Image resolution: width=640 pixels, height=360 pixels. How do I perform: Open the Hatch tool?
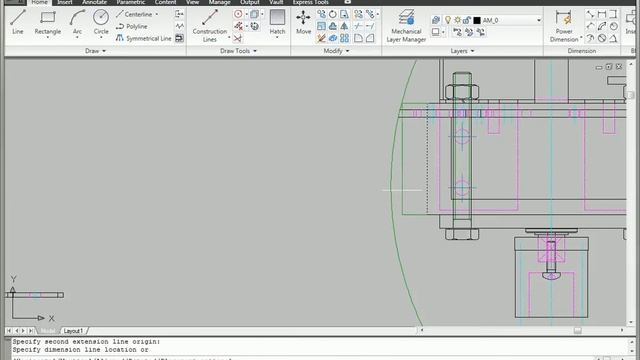tap(277, 22)
